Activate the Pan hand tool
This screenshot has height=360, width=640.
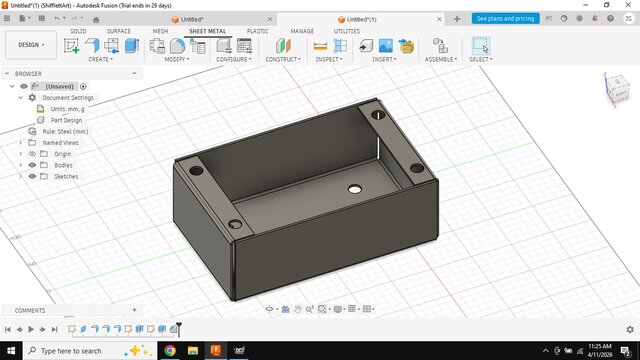(x=298, y=309)
